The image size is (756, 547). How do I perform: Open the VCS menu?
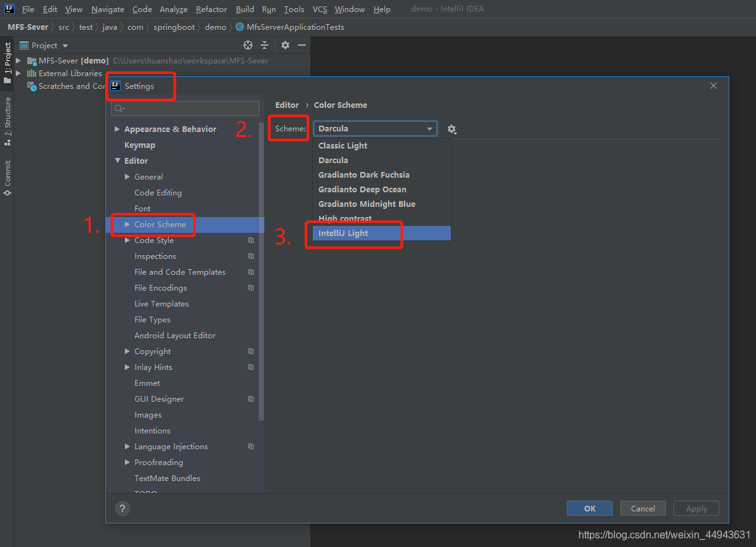coord(320,9)
